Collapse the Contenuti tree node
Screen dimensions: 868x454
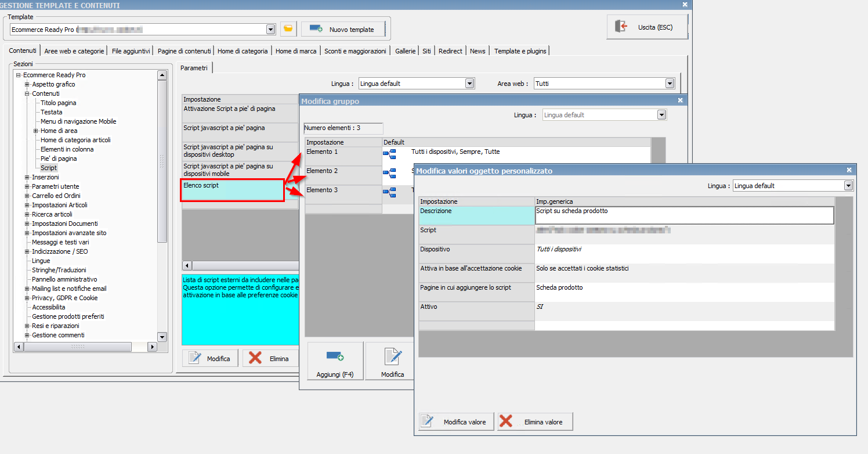click(27, 93)
